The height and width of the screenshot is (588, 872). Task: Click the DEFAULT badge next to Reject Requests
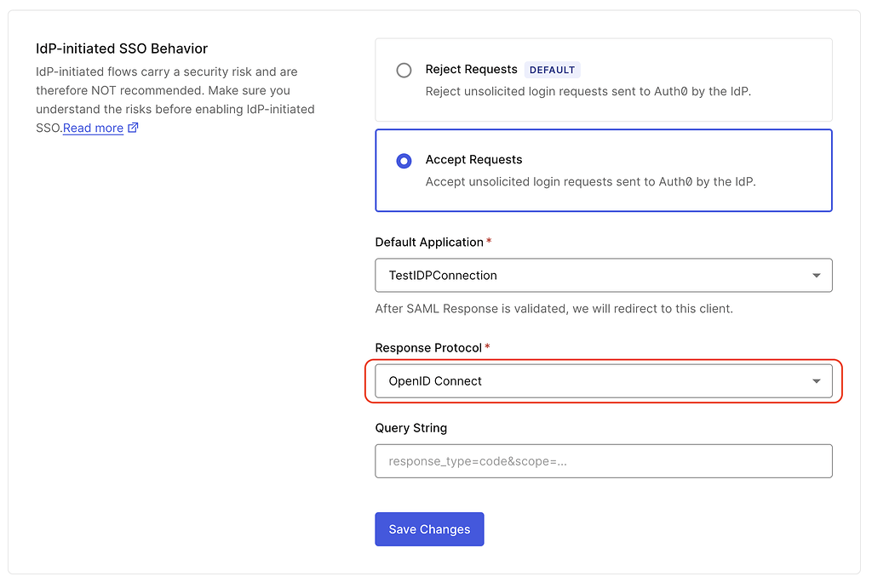point(553,70)
